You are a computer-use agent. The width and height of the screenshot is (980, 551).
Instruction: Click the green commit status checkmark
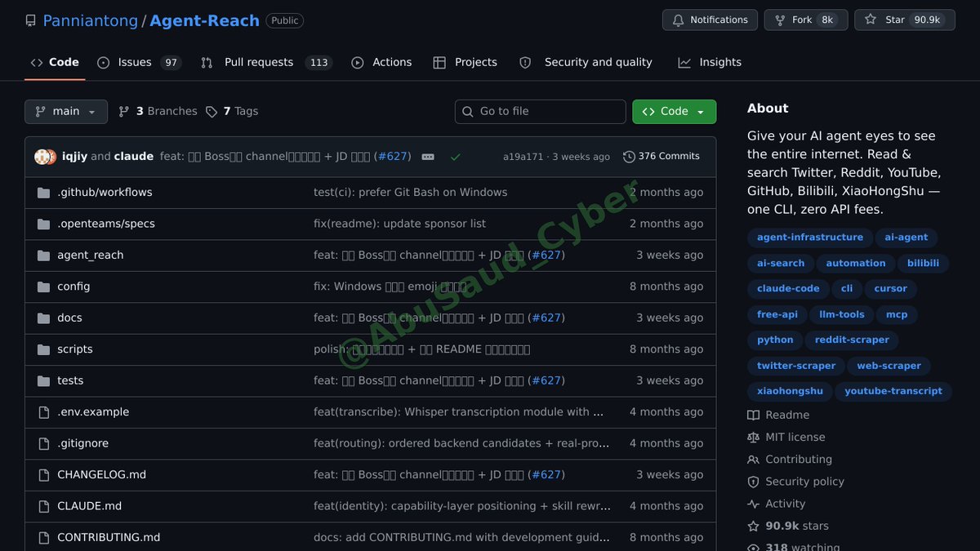pyautogui.click(x=456, y=157)
